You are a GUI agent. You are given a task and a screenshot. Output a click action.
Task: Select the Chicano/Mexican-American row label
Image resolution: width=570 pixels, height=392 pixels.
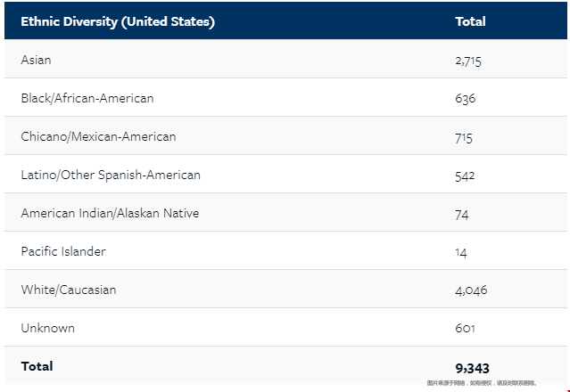tap(98, 136)
